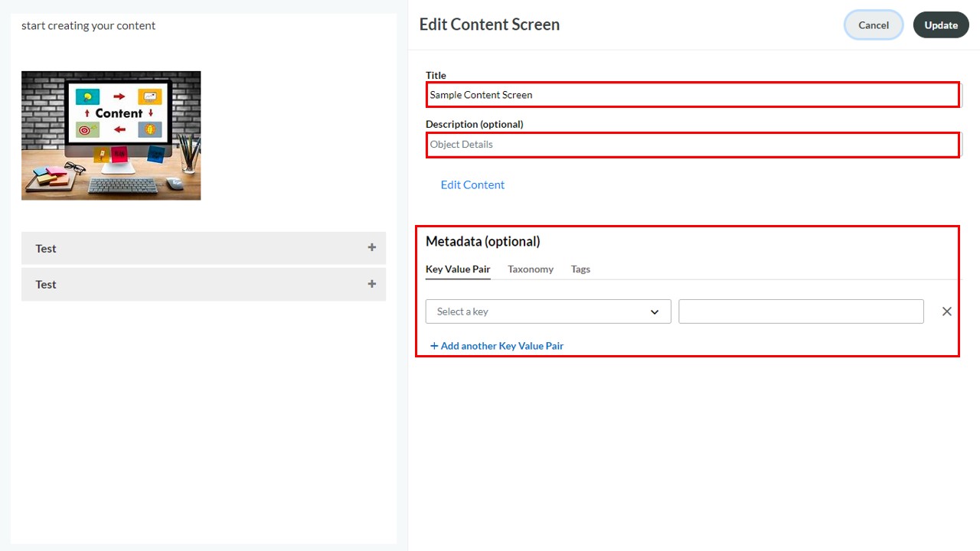Remove key value pair with X icon
The image size is (980, 551).
coord(946,311)
